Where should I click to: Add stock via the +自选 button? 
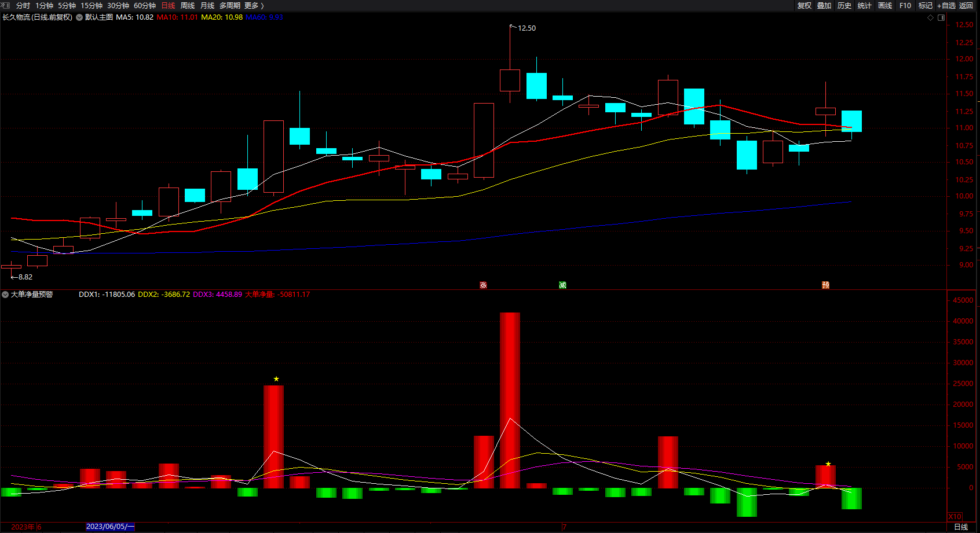pyautogui.click(x=946, y=6)
